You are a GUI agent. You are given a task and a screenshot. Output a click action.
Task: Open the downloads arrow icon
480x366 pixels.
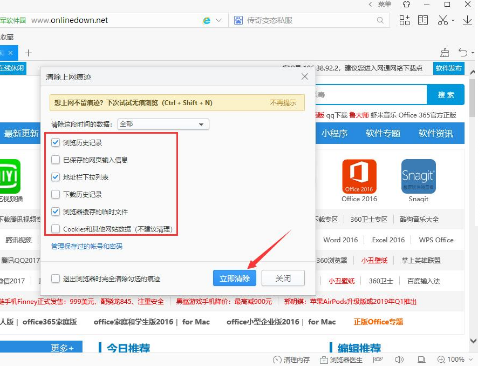(x=467, y=20)
